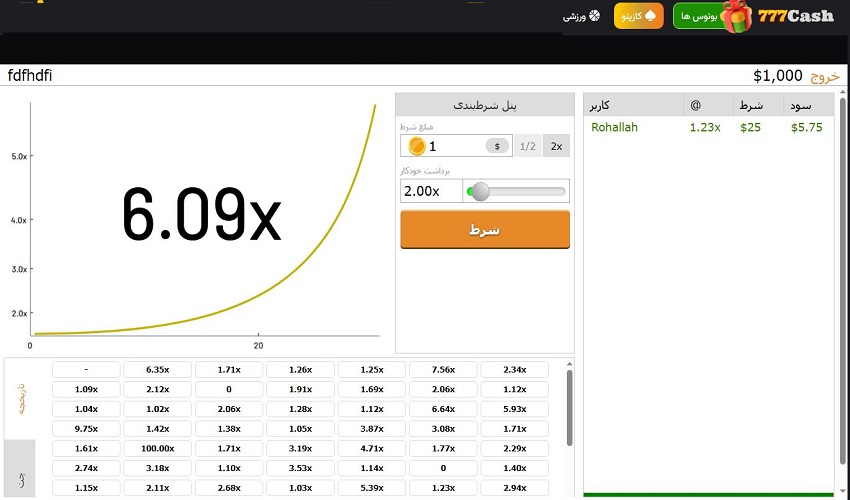
Task: Click the خروج logout link
Action: coord(825,76)
